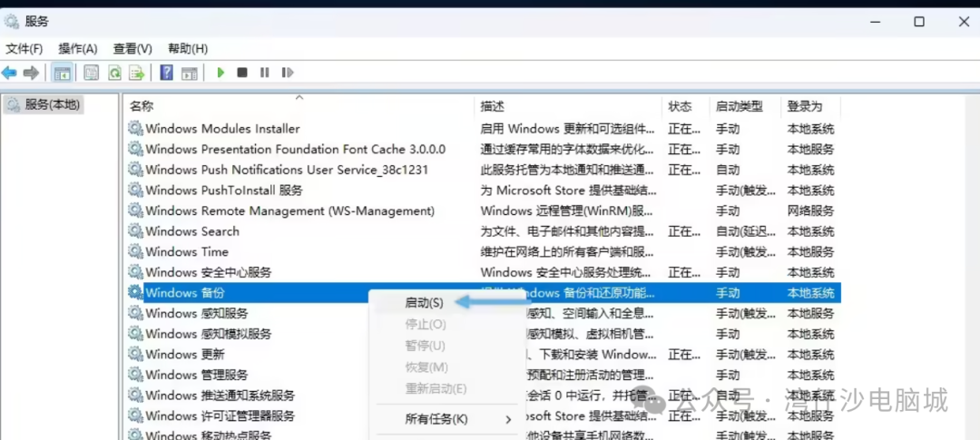
Task: Click the Pause Service toolbar icon
Action: (265, 73)
